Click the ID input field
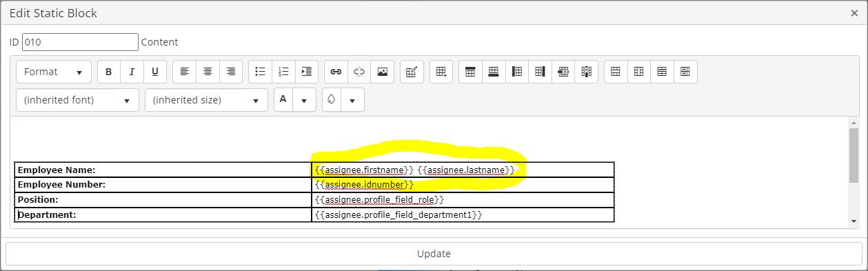The height and width of the screenshot is (271, 868). click(x=80, y=42)
